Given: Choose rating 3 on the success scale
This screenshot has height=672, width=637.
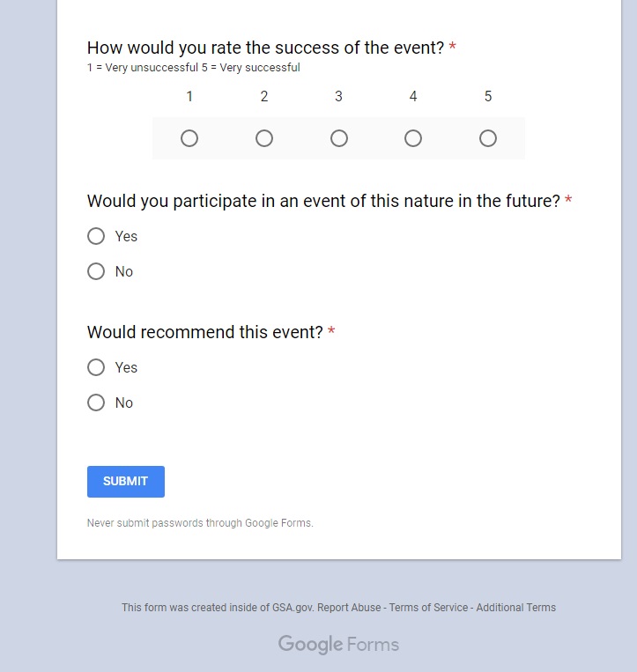Looking at the screenshot, I should (x=339, y=138).
